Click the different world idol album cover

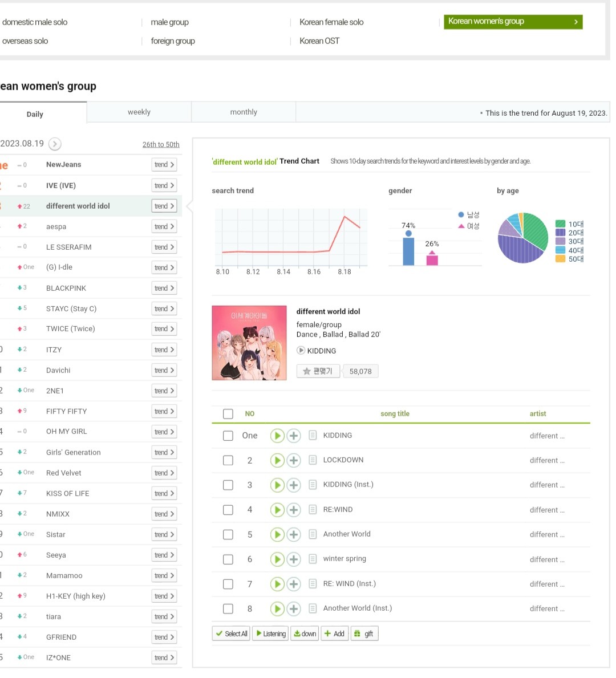(x=249, y=343)
